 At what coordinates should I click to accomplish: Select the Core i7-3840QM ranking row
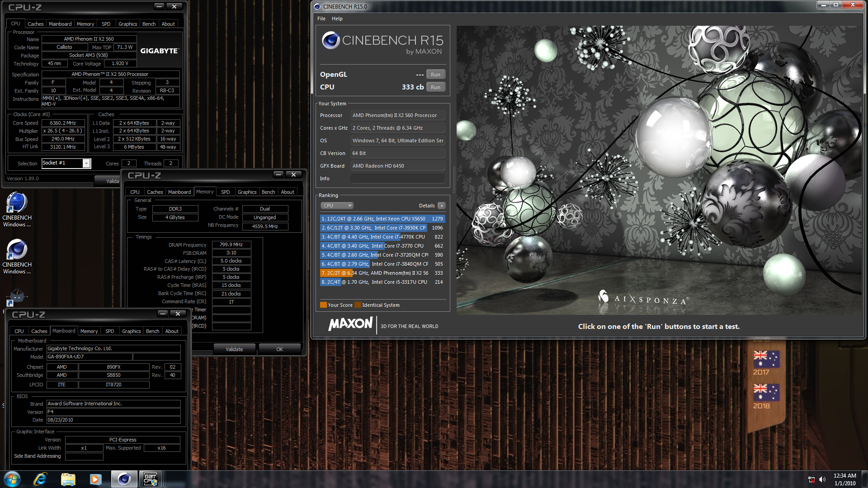tap(382, 264)
